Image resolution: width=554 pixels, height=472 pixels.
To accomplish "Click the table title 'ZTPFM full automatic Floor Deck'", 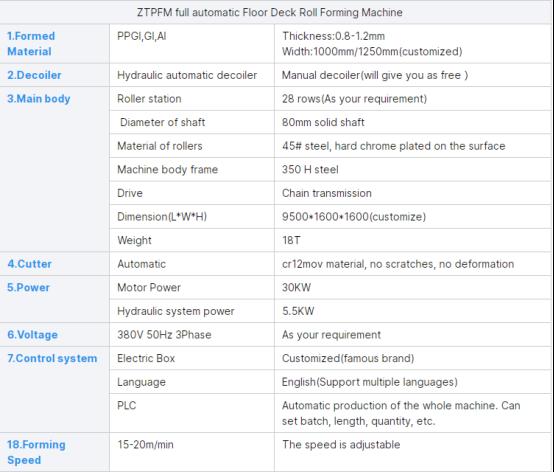I will pyautogui.click(x=218, y=12).
